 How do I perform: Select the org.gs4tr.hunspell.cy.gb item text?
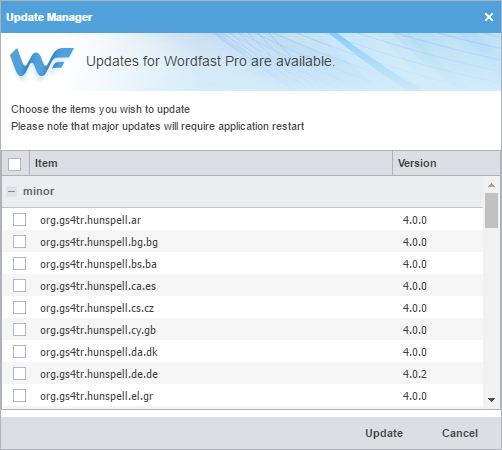[98, 330]
